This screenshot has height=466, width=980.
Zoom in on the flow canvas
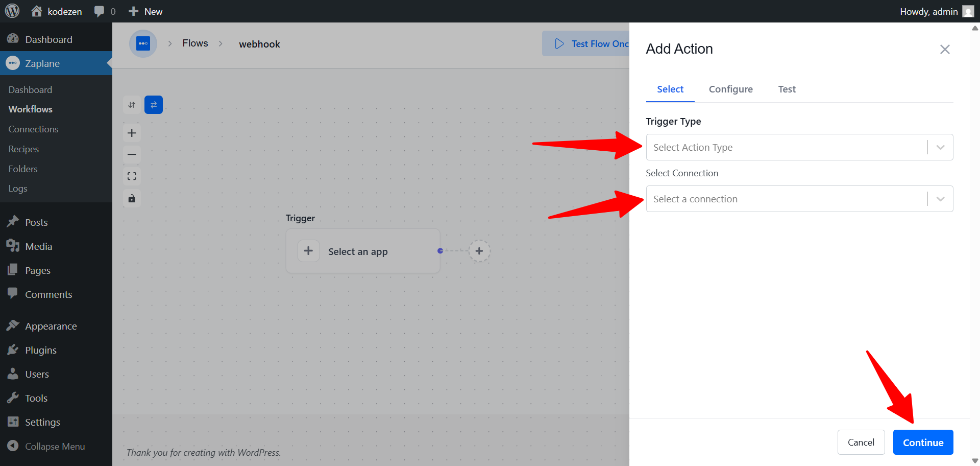(x=132, y=133)
